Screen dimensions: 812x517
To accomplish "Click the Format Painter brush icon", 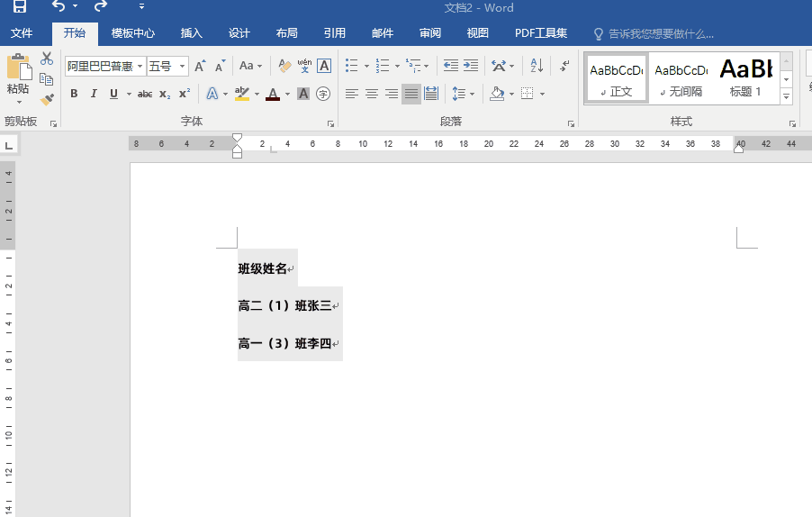I will tap(47, 99).
